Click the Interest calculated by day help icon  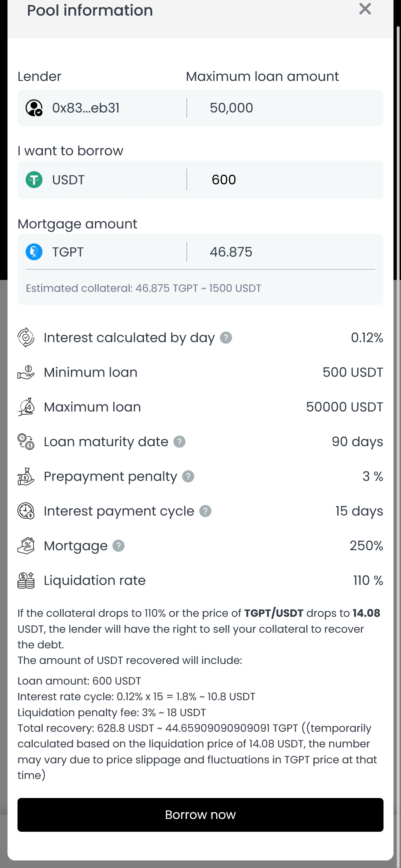pos(225,338)
